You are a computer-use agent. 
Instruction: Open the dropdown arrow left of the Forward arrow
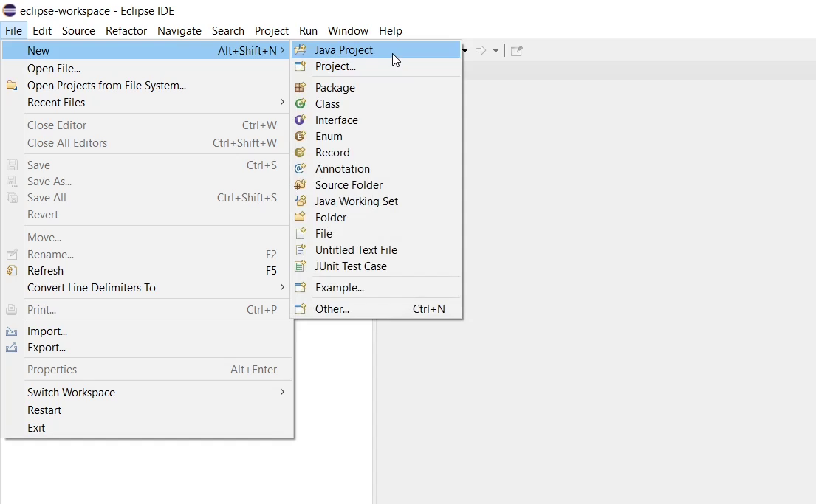click(465, 50)
